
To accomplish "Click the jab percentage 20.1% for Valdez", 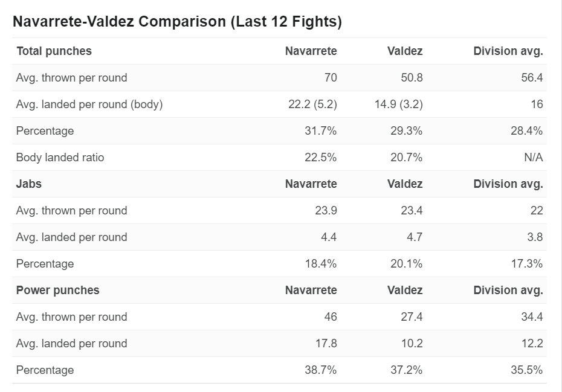I will [407, 264].
